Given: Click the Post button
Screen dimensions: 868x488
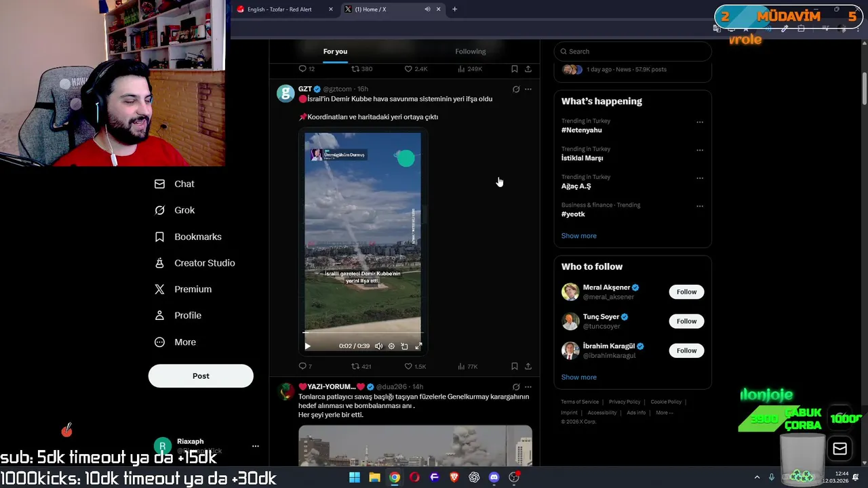Looking at the screenshot, I should pyautogui.click(x=201, y=376).
